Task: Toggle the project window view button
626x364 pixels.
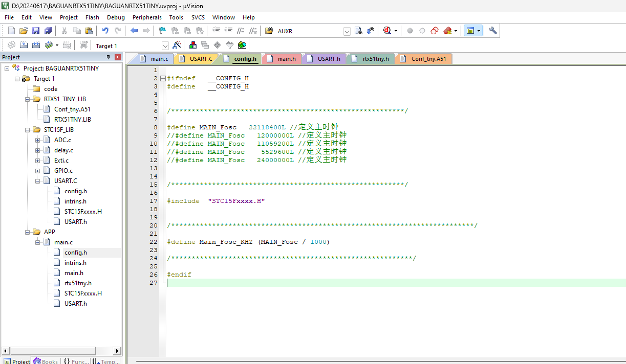Action: tap(470, 31)
